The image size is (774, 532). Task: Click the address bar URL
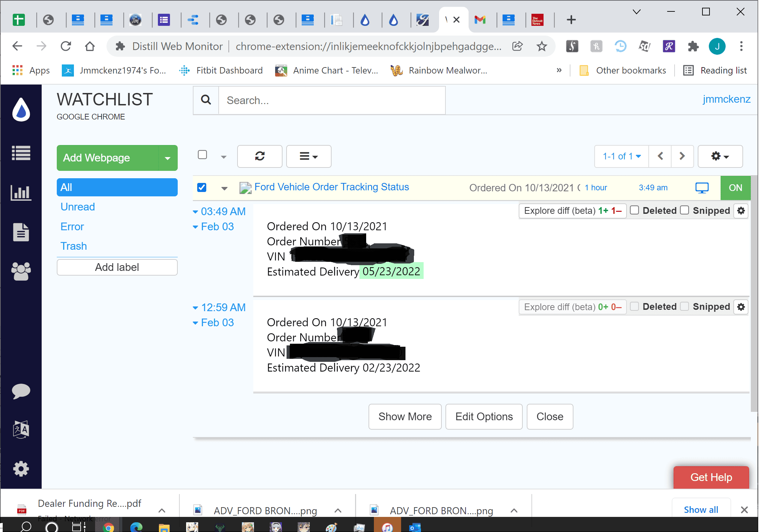tap(369, 46)
